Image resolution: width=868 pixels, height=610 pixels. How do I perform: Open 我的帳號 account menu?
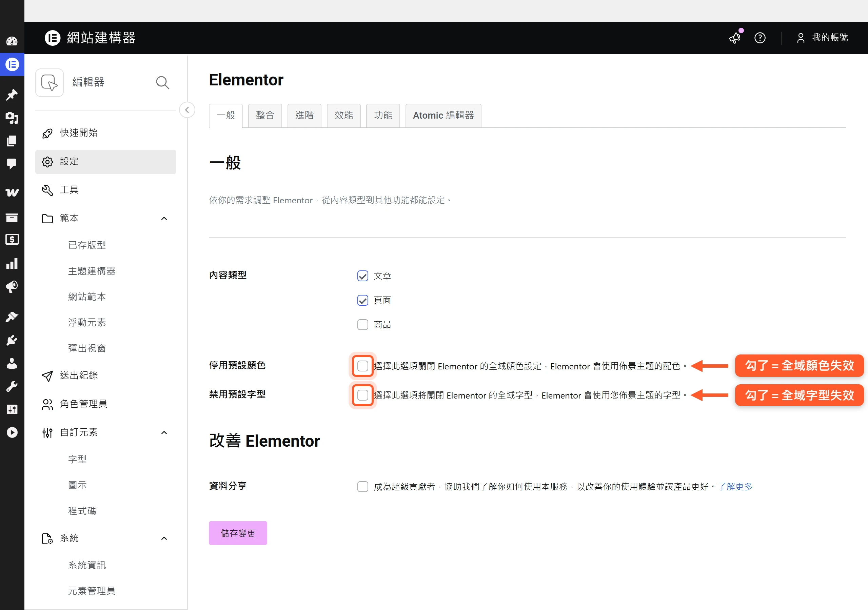(822, 37)
